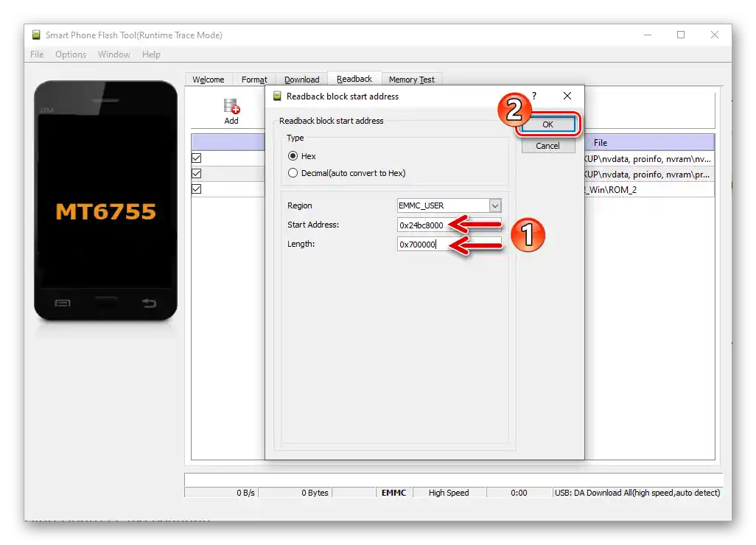
Task: Click the Add scatter-loading file icon
Action: point(231,105)
